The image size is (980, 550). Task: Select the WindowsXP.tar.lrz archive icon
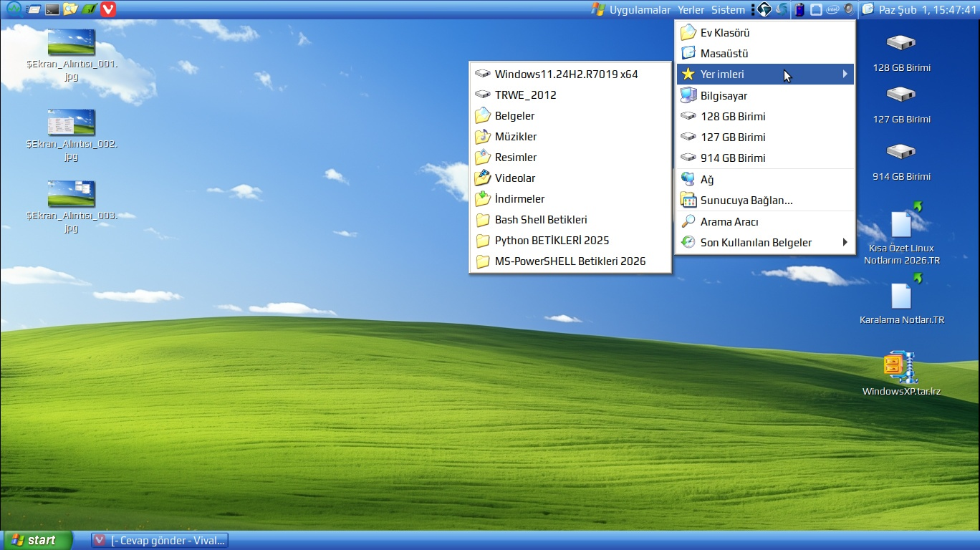click(x=900, y=367)
